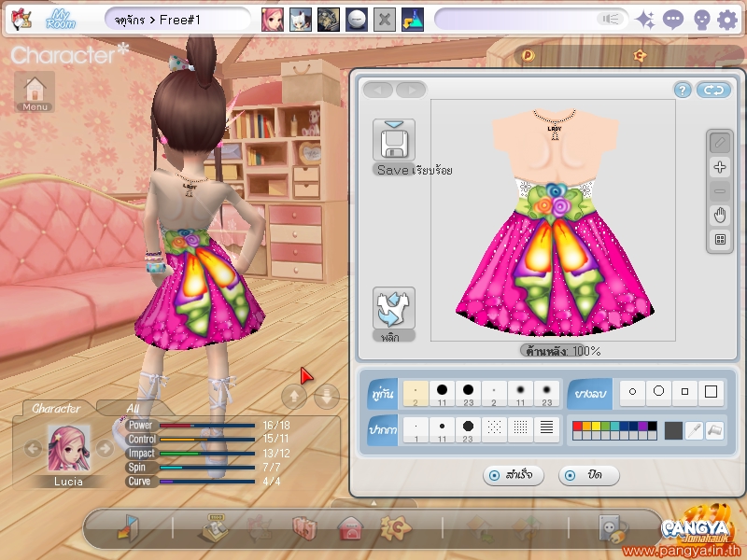Close the editor with ปิด button

coord(589,475)
